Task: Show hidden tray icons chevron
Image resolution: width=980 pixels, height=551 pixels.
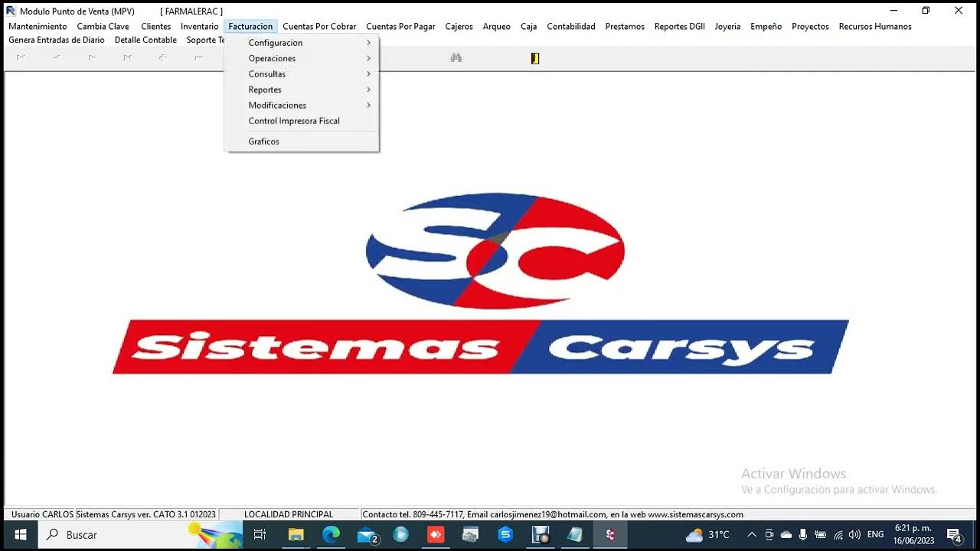Action: pyautogui.click(x=752, y=535)
